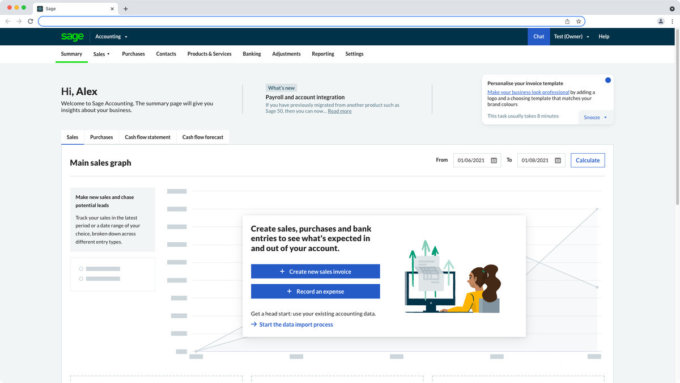Click the page vertical scrollbar
680x383 pixels.
pos(677,117)
